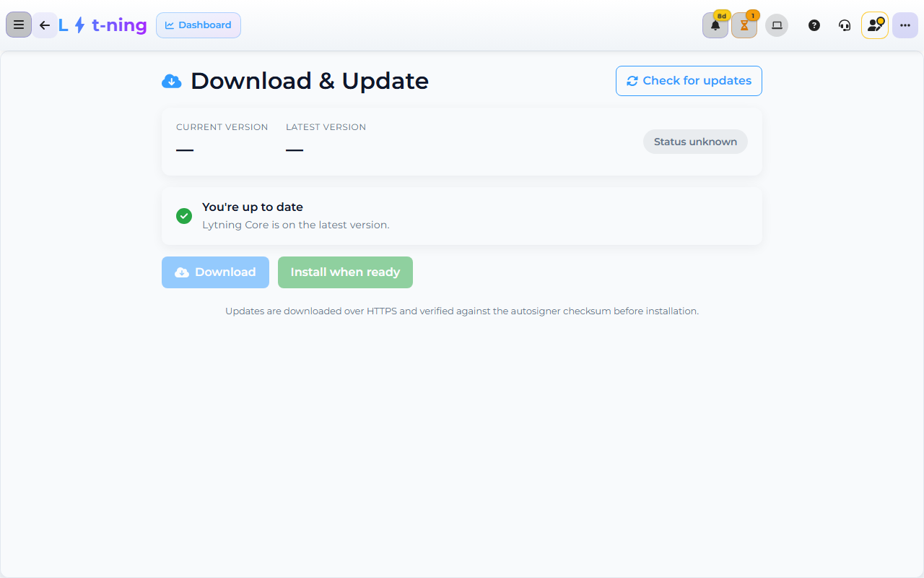
Task: Open the hamburger menu
Action: point(19,25)
